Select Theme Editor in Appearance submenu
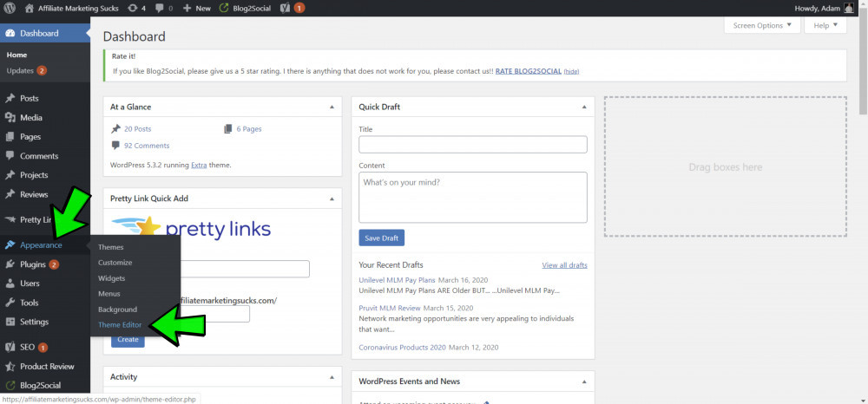The image size is (868, 404). [120, 325]
